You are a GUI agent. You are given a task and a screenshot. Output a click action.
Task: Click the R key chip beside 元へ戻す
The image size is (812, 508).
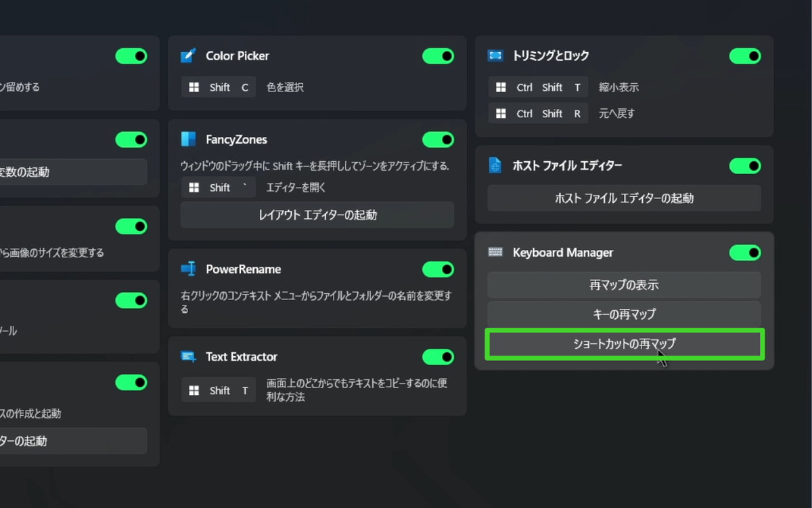pyautogui.click(x=577, y=114)
